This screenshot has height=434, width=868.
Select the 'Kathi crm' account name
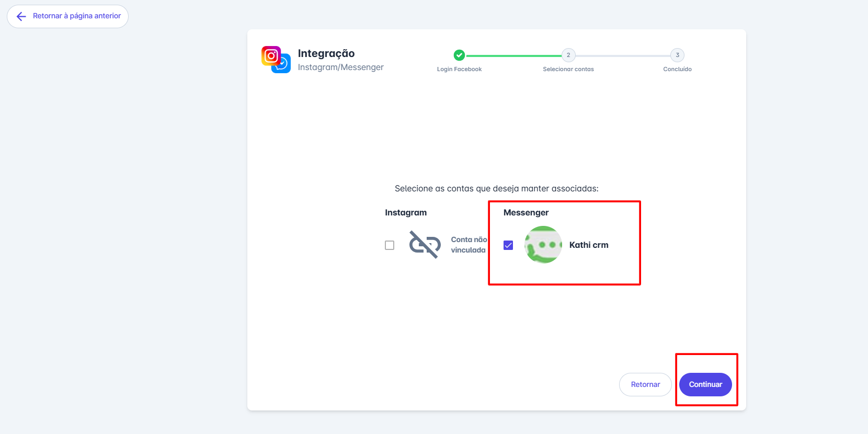coord(589,245)
